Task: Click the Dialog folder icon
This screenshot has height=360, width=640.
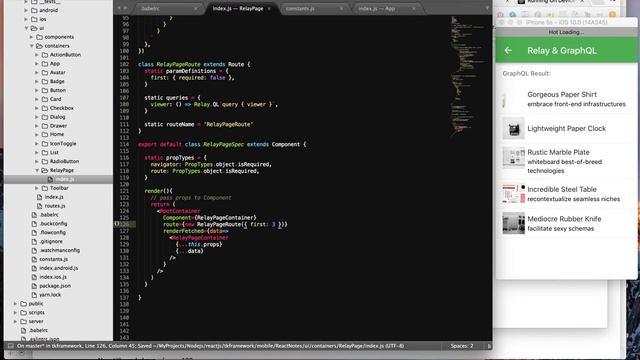Action: [x=45, y=117]
